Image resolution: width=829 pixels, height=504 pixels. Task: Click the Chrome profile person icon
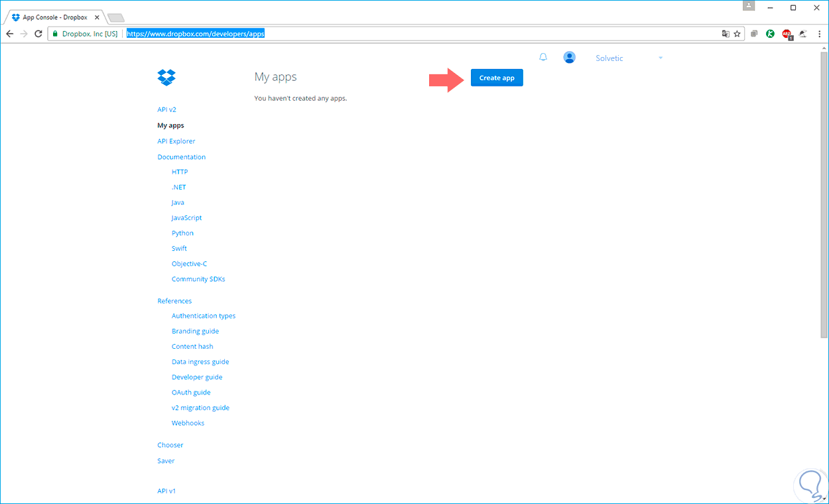[749, 6]
